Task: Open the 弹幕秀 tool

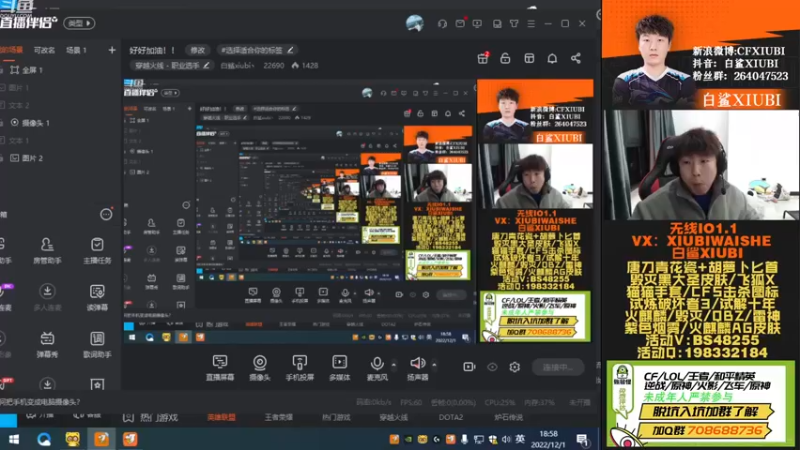Action: click(x=47, y=344)
